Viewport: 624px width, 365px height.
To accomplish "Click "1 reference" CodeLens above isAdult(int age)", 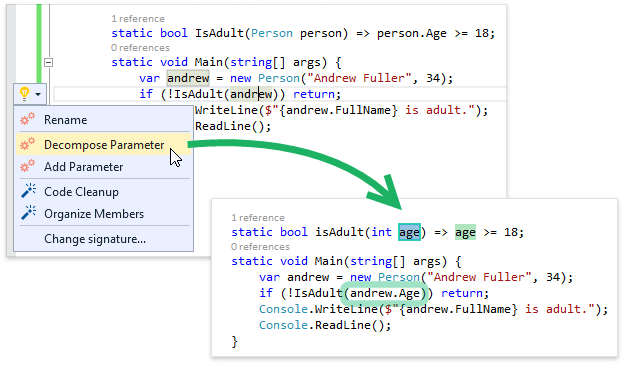I will [x=258, y=218].
